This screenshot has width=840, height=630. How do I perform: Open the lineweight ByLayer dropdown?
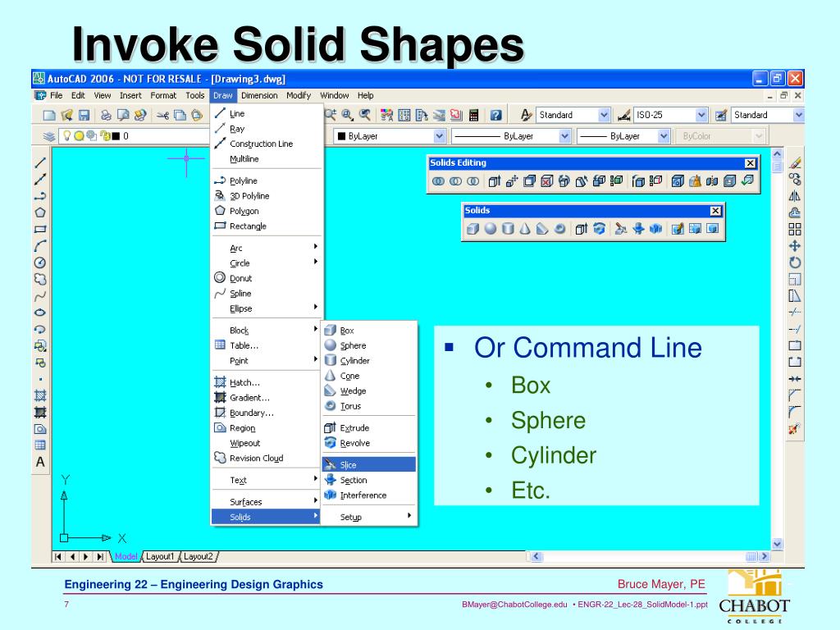(664, 136)
